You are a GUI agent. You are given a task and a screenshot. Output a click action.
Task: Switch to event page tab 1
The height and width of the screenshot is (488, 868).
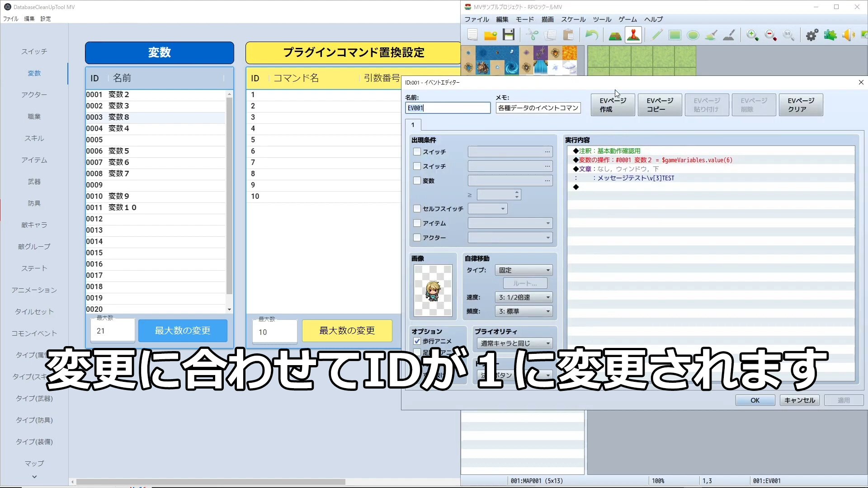(x=413, y=125)
